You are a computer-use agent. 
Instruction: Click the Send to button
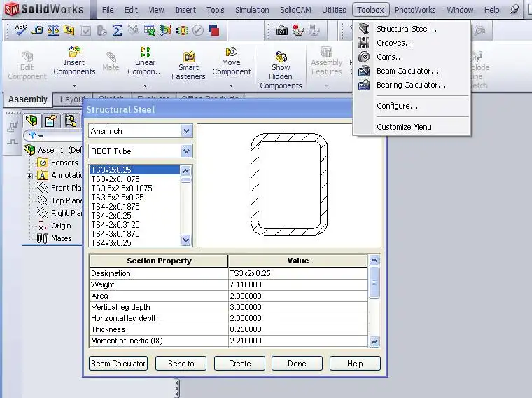[181, 364]
